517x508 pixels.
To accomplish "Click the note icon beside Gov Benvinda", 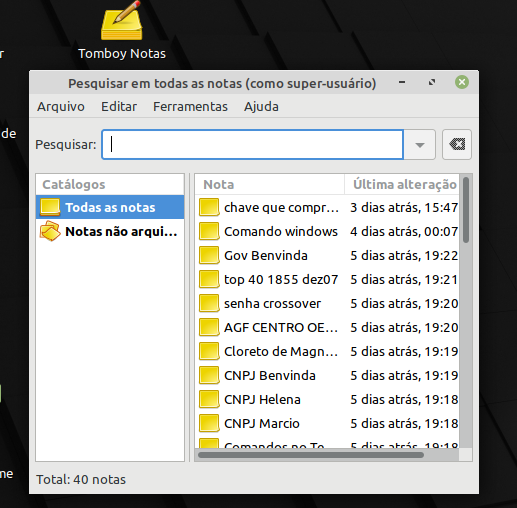I will point(209,255).
